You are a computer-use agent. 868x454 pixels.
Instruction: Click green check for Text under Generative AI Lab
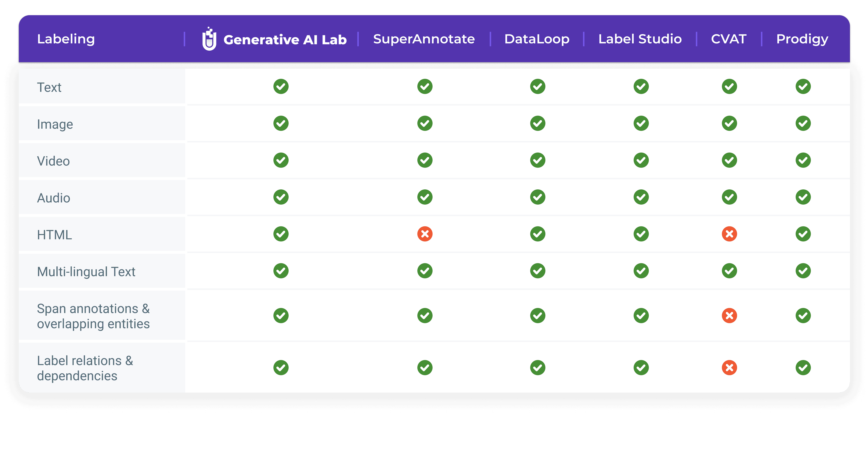point(281,87)
